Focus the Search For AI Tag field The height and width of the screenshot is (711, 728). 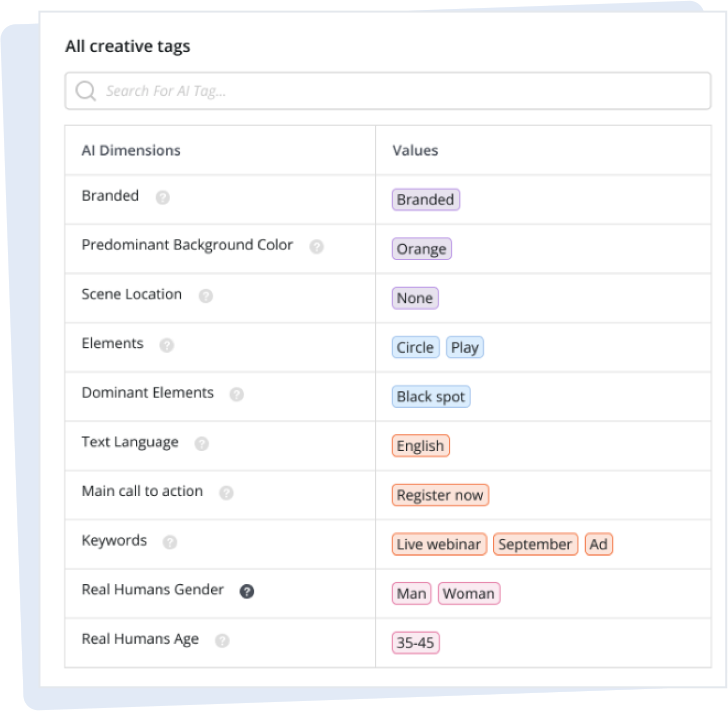pyautogui.click(x=388, y=91)
